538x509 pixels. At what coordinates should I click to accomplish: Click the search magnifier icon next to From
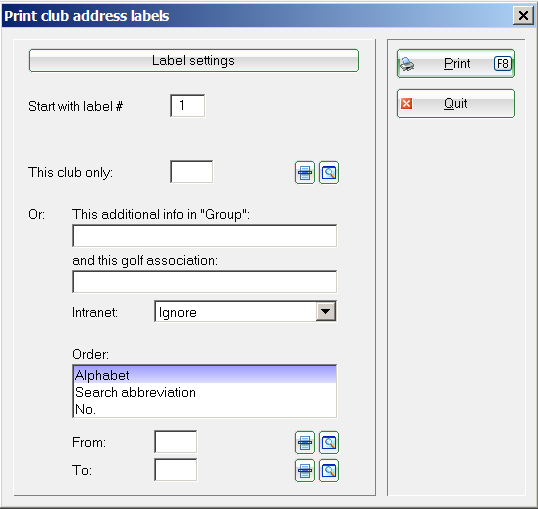click(329, 442)
